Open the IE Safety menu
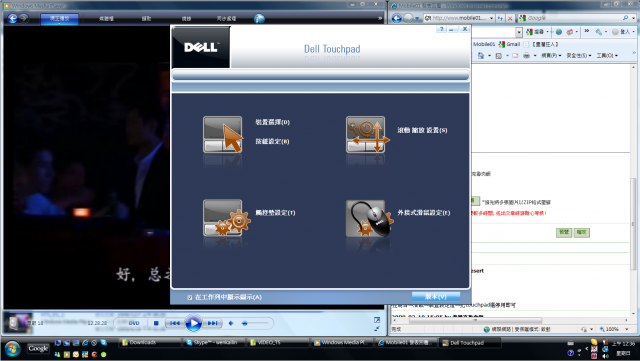 click(578, 56)
